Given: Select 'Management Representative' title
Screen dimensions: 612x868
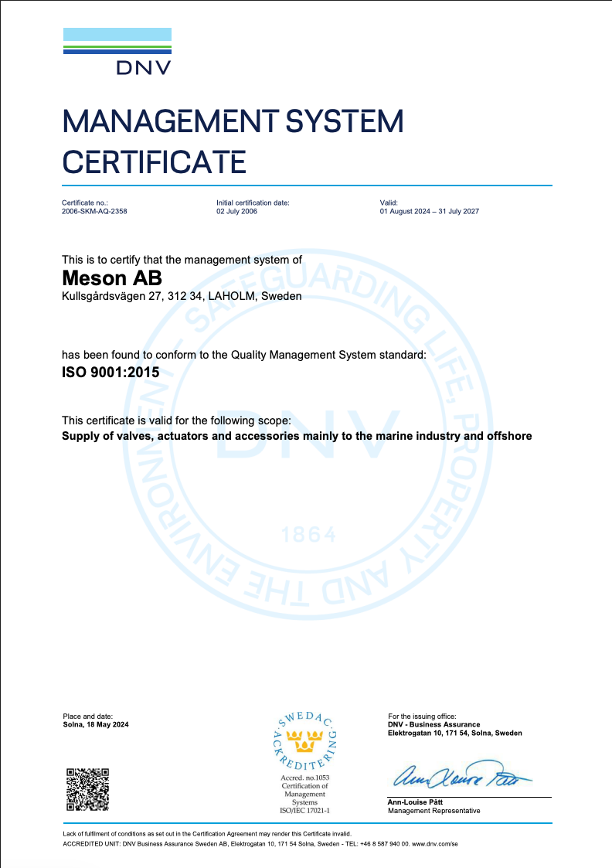Looking at the screenshot, I should (x=434, y=811).
